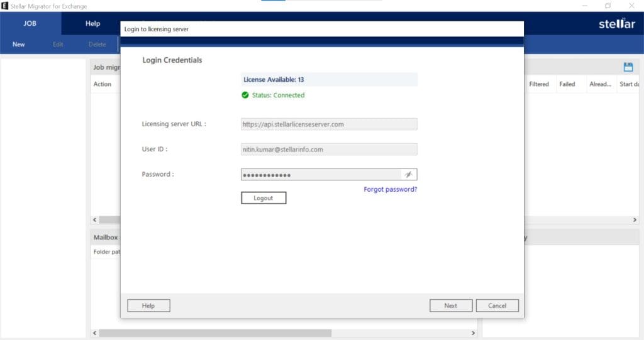
Task: Click left arrow of bottom mailbox scrollbar
Action: click(95, 333)
